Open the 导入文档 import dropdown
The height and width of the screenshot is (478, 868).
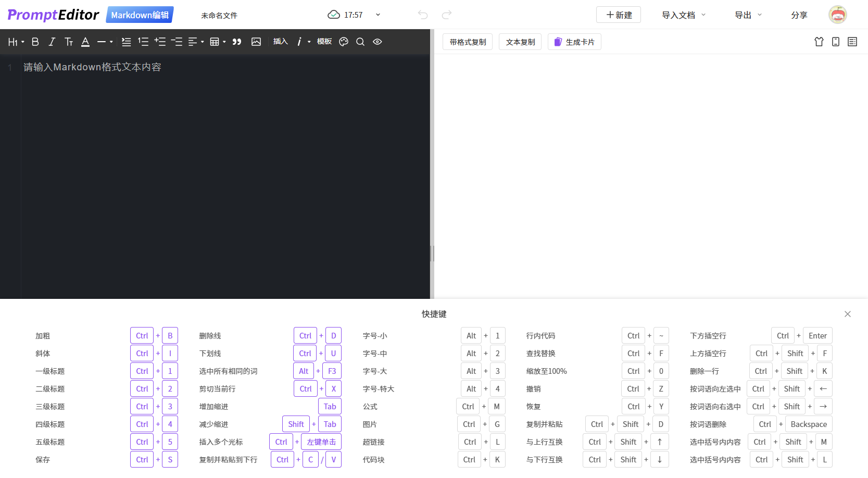[683, 15]
